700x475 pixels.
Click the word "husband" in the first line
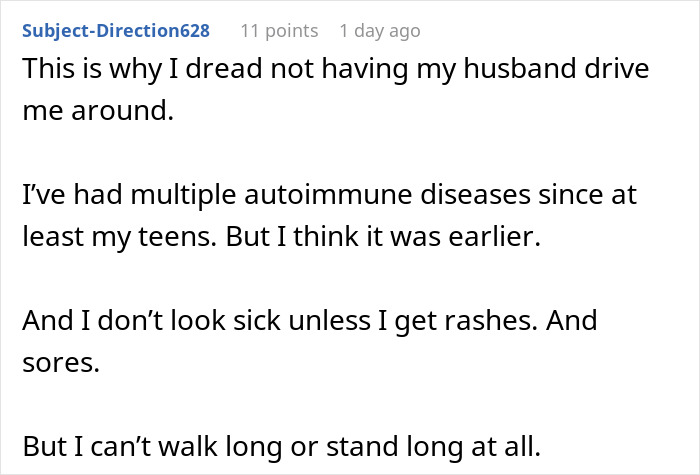(x=517, y=71)
